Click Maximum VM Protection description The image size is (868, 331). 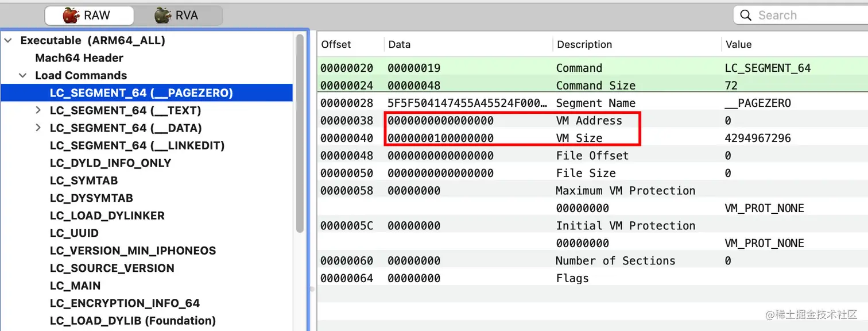tap(625, 191)
